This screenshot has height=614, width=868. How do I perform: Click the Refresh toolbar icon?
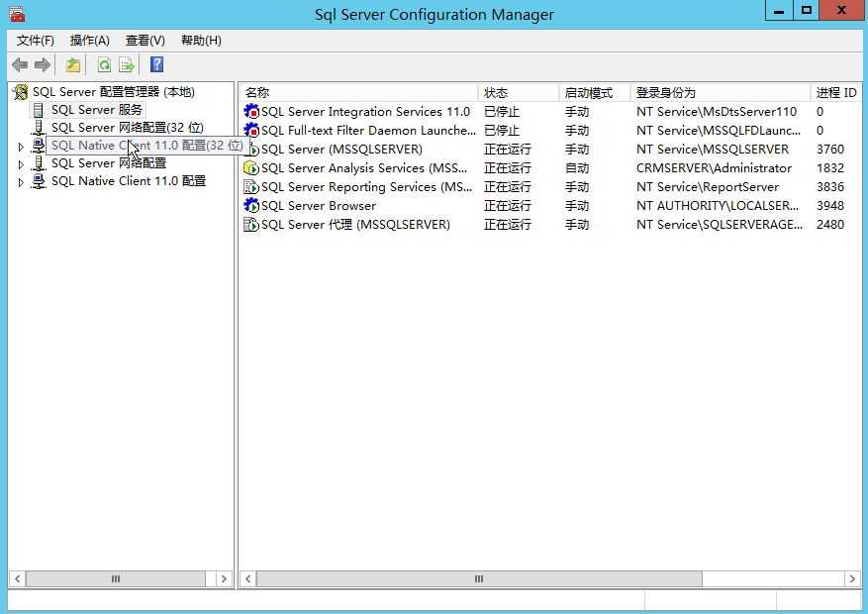104,65
